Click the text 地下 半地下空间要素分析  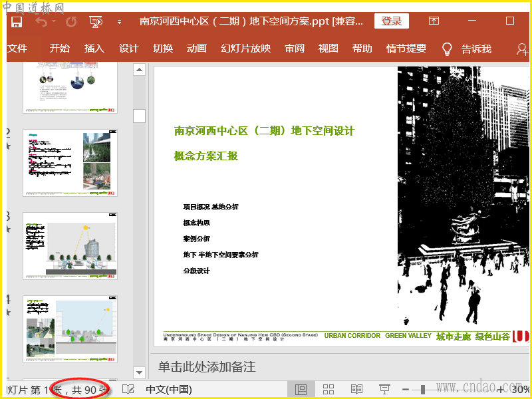click(221, 255)
